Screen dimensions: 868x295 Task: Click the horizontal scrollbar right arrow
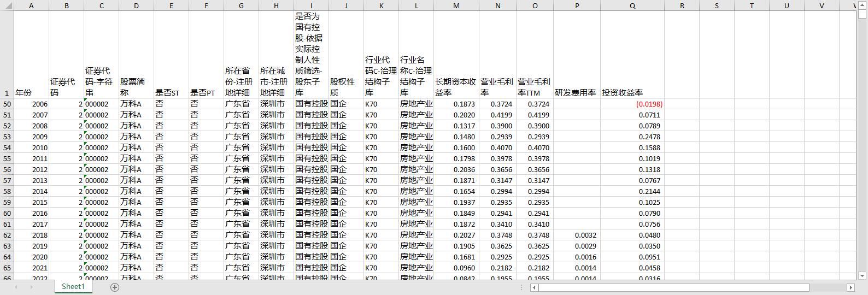click(x=851, y=287)
